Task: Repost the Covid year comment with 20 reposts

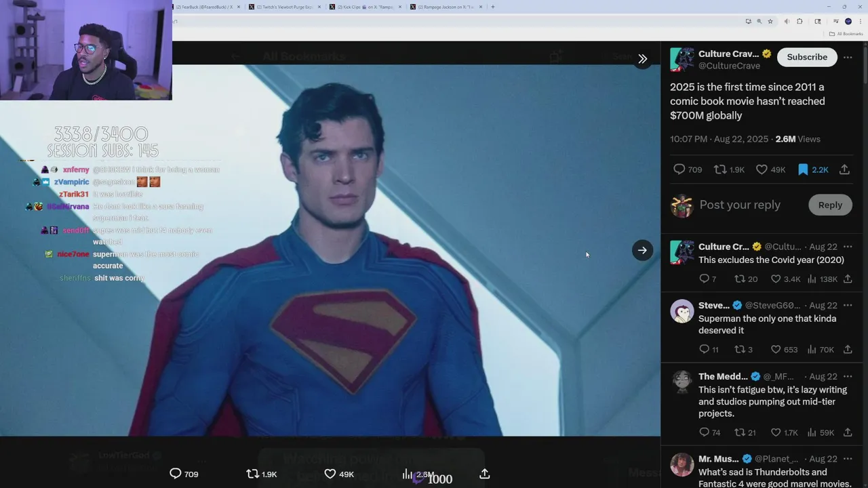Action: [x=746, y=279]
